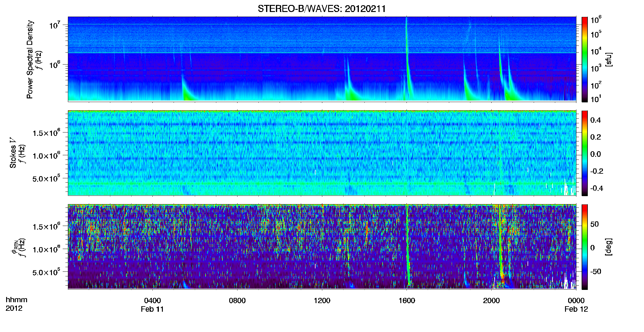Click the Stokes V axis label
This screenshot has height=332, width=644.
pyautogui.click(x=13, y=153)
